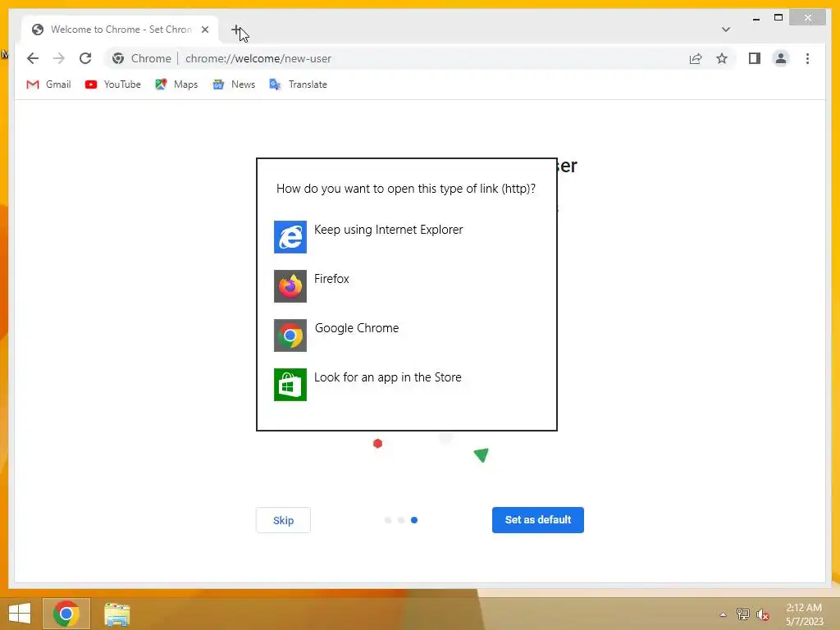Open the YouTube bookmark
Screen dimensions: 840x630
[x=113, y=84]
